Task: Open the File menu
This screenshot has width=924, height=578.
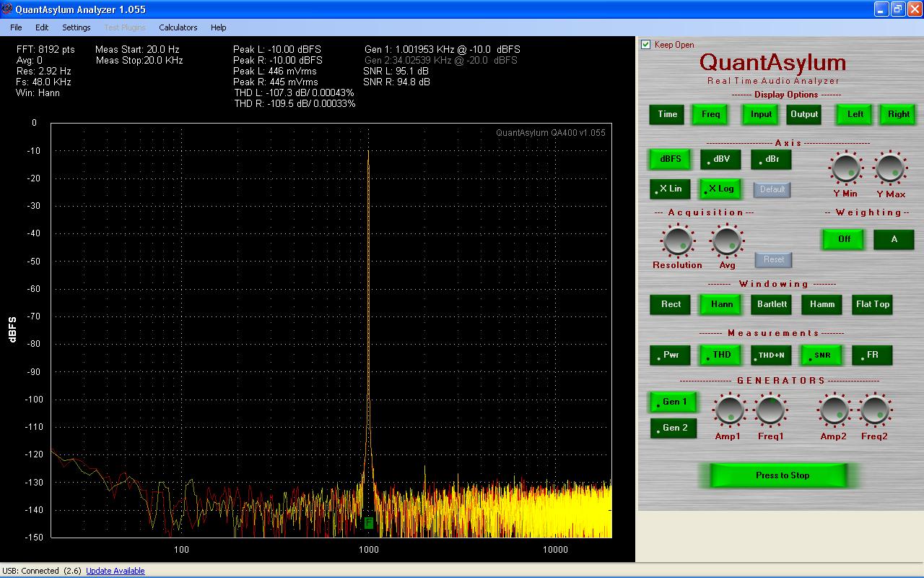Action: [x=16, y=27]
